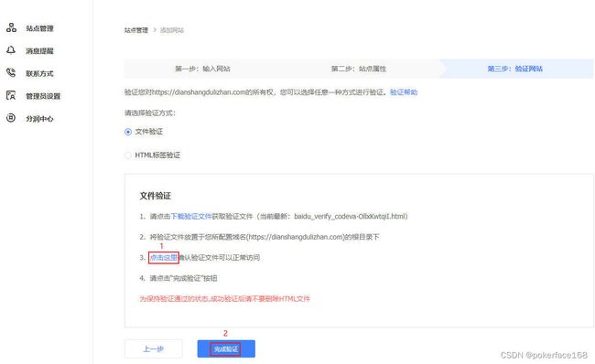Screen dimensions: 595x364
Task: Go to 站点管理 breadcrumb link
Action: (x=136, y=30)
